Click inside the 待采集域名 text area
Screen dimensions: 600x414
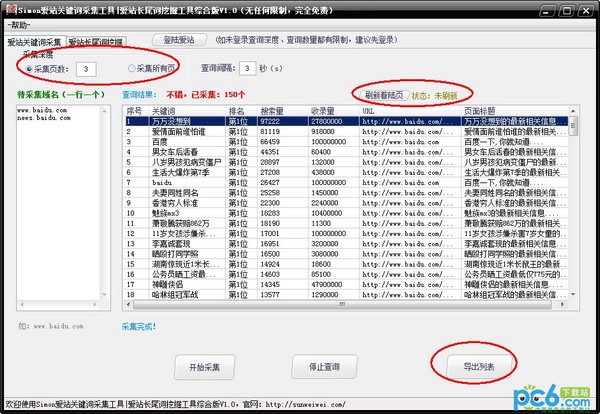pos(59,203)
